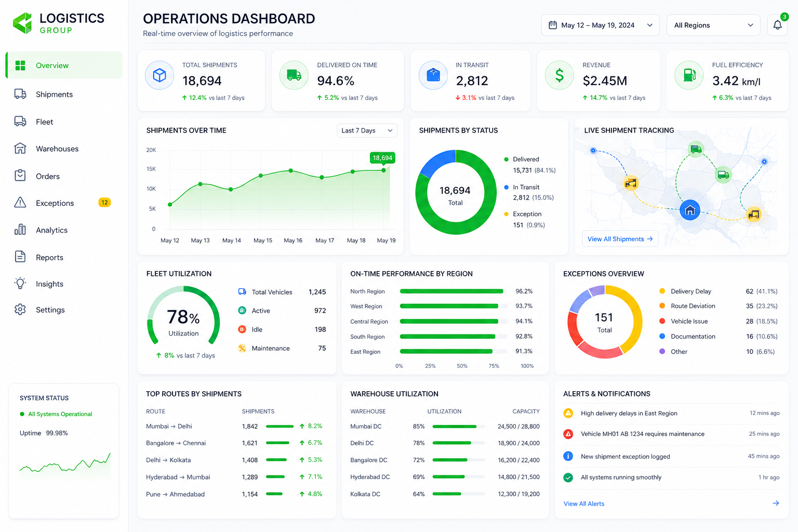Viewport: 798px width, 532px height.
Task: Click the Insights lightbulb icon
Action: pyautogui.click(x=20, y=283)
